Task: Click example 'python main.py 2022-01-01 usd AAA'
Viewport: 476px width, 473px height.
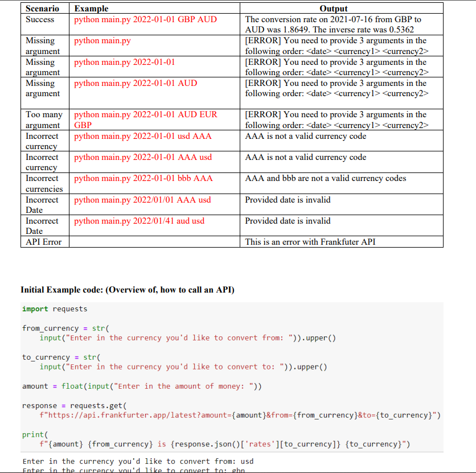Action: pyautogui.click(x=143, y=136)
